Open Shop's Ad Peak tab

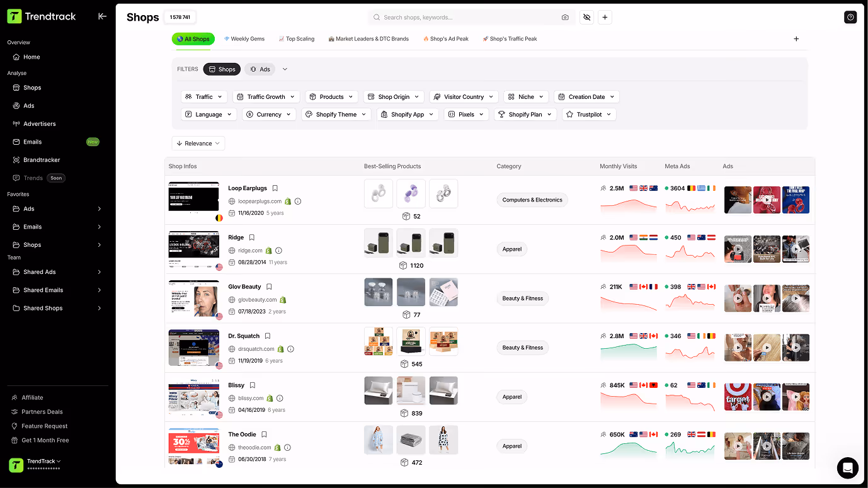click(x=445, y=39)
